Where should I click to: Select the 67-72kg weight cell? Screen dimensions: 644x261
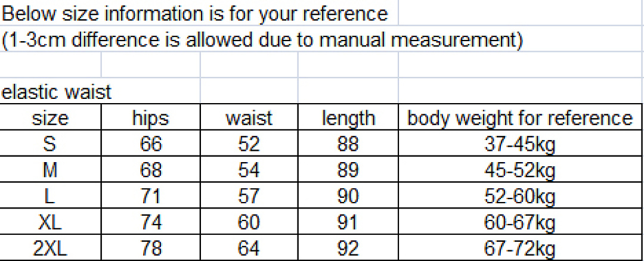(x=520, y=247)
